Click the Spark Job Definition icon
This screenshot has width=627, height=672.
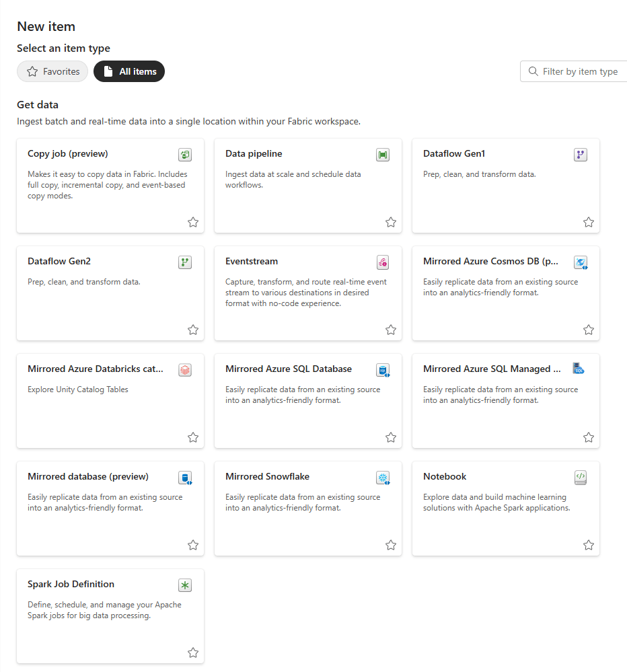tap(185, 585)
